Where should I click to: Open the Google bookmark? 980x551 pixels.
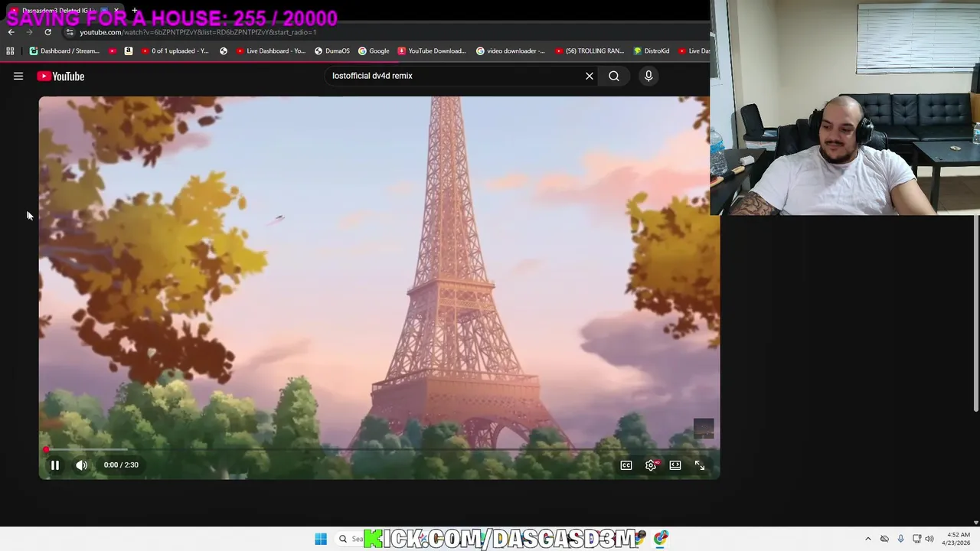pos(374,51)
